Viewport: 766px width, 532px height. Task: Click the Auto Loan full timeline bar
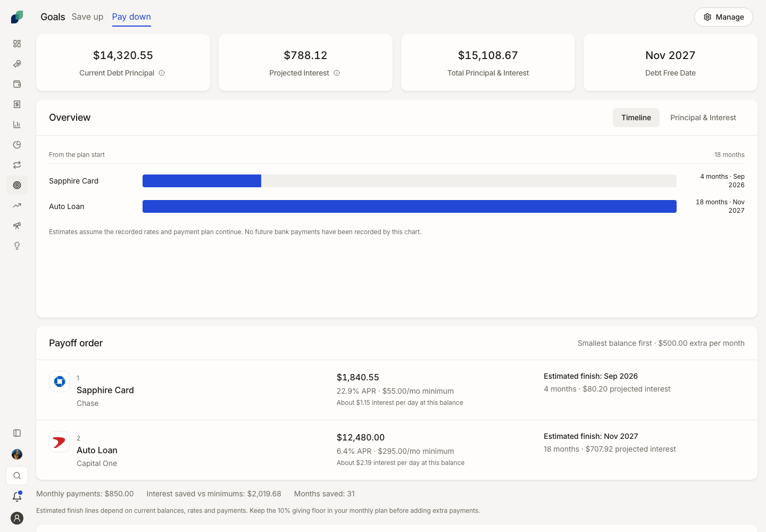coord(410,206)
